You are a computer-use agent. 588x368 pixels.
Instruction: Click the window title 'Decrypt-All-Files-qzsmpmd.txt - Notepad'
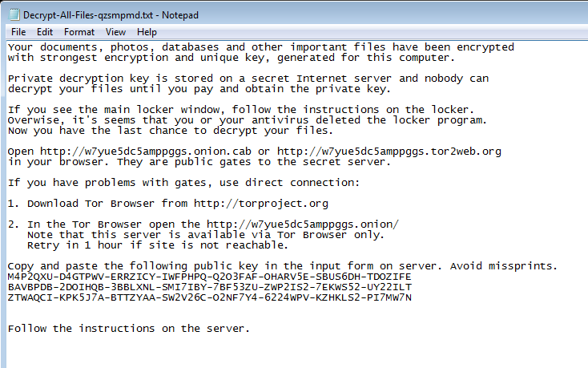pyautogui.click(x=111, y=15)
